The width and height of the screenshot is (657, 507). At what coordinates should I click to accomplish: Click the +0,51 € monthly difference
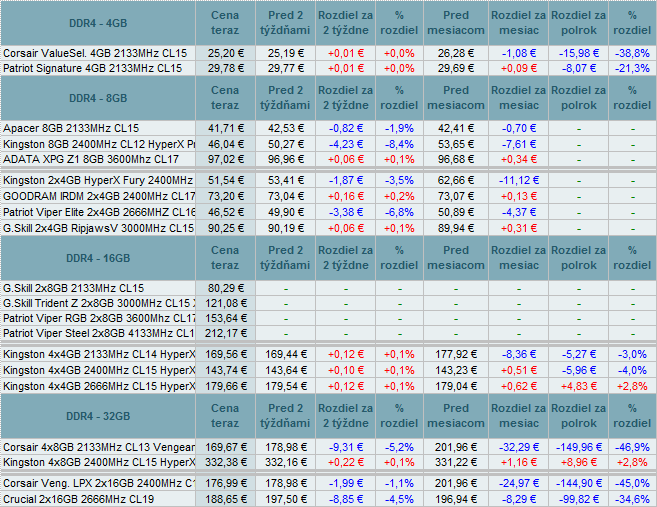point(519,370)
